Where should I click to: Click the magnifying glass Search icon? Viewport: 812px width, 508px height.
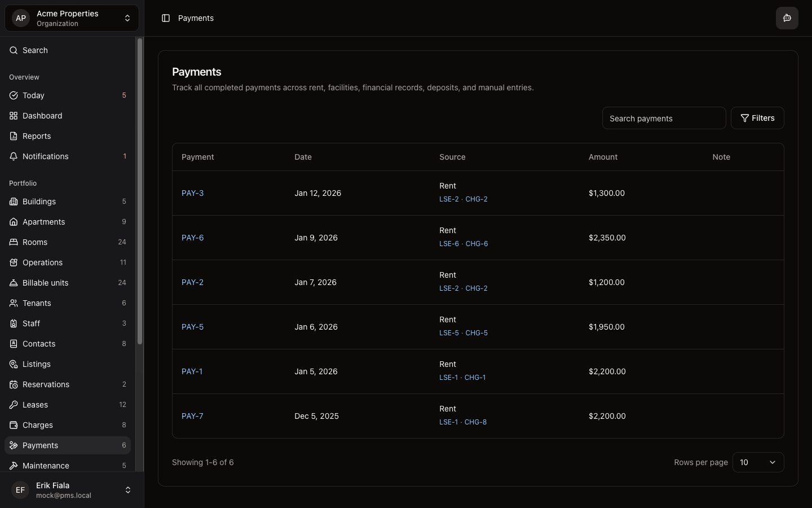(x=13, y=50)
